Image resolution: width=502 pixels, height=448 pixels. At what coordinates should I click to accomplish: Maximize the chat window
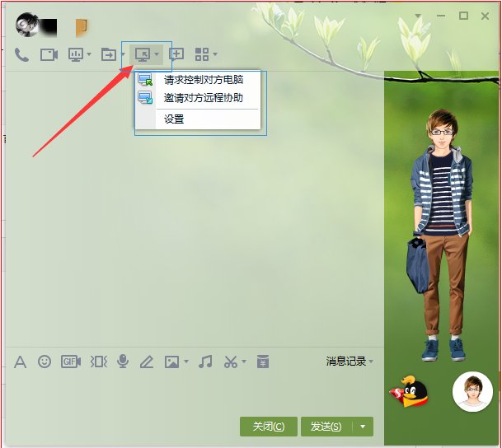(x=463, y=16)
